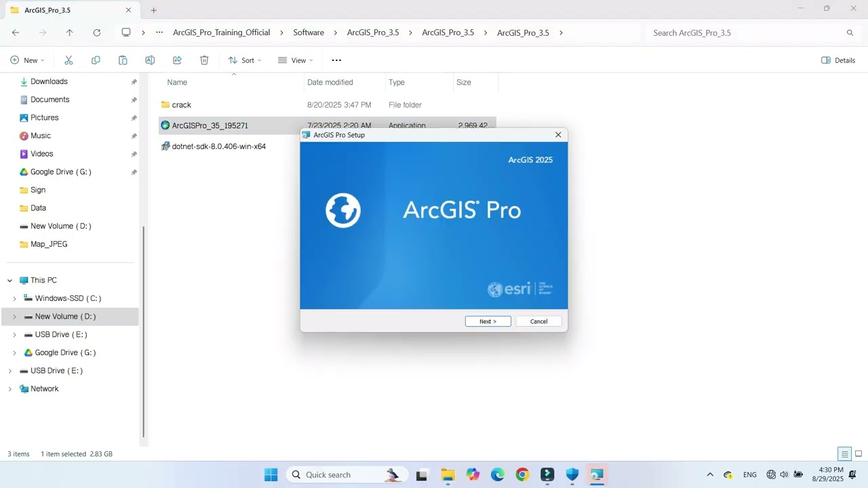Click navigation pane scrollbar

pyautogui.click(x=143, y=332)
